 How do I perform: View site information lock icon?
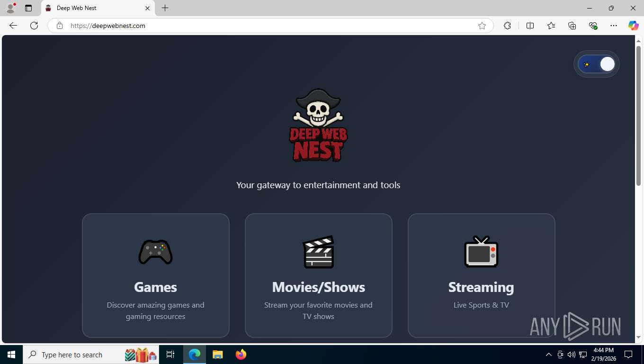click(60, 26)
